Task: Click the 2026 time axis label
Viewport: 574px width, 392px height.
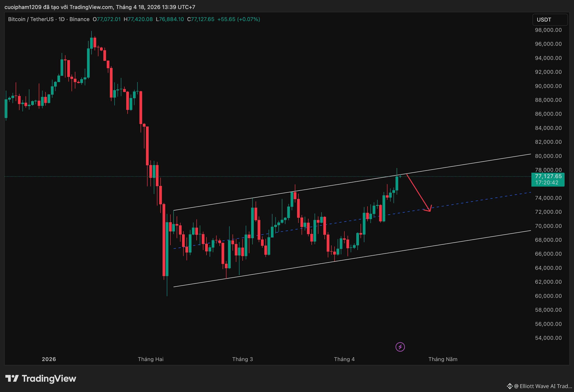Action: coord(49,359)
